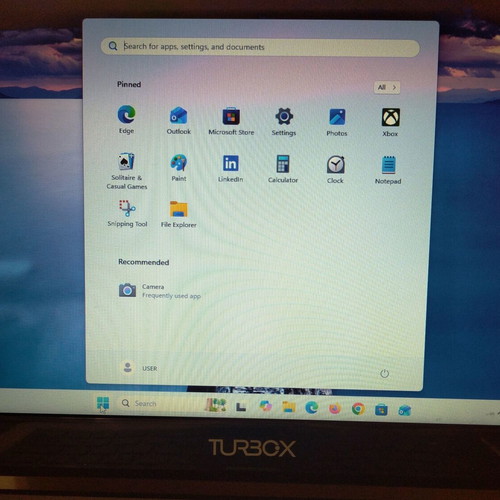
Task: Open Solitaire & Casual Games
Action: (126, 171)
